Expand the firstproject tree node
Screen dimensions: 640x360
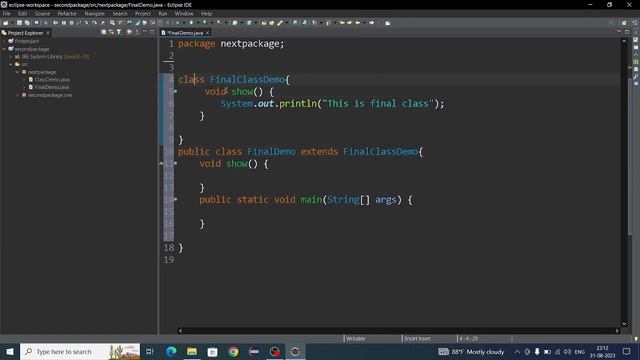tap(4, 41)
